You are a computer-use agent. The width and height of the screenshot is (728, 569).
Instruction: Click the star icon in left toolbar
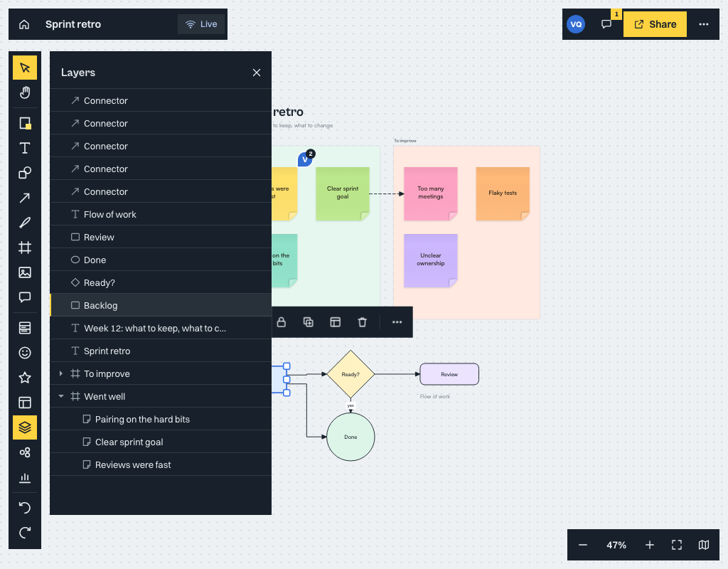point(25,378)
